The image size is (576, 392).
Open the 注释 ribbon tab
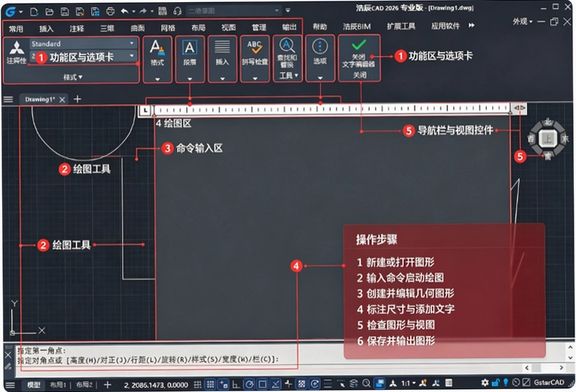pos(77,28)
